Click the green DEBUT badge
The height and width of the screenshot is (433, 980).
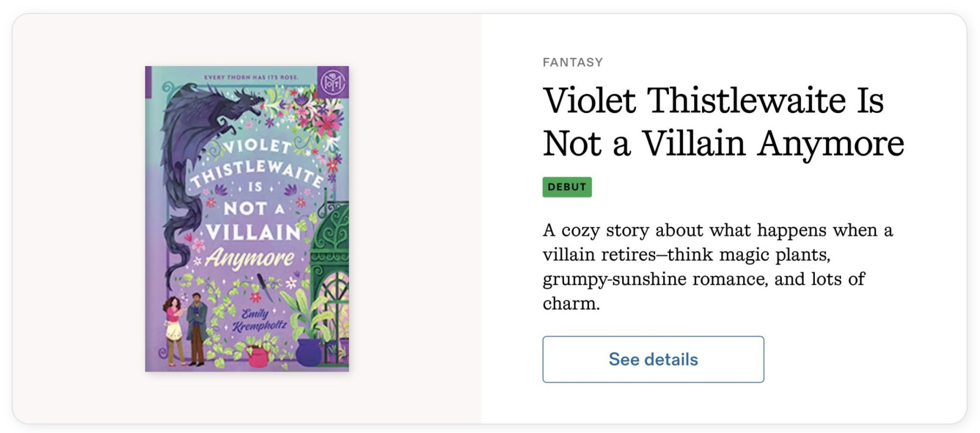(567, 187)
